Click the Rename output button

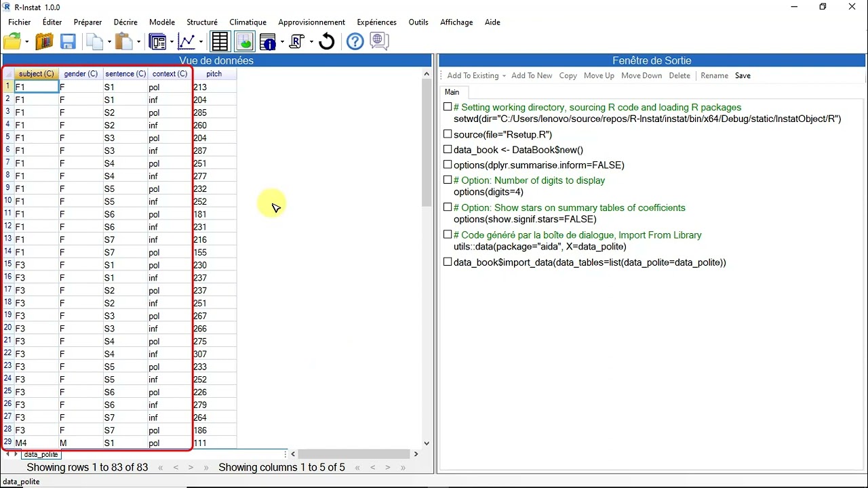click(x=714, y=76)
